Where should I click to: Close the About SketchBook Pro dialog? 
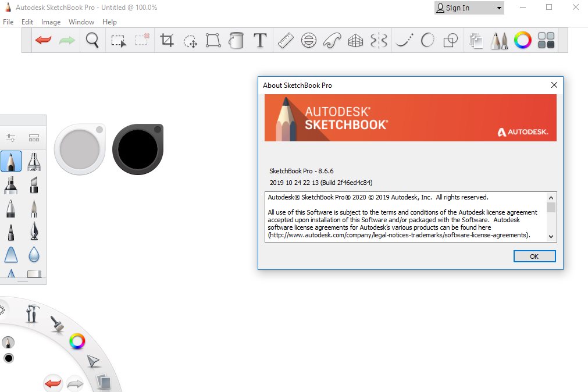[554, 85]
